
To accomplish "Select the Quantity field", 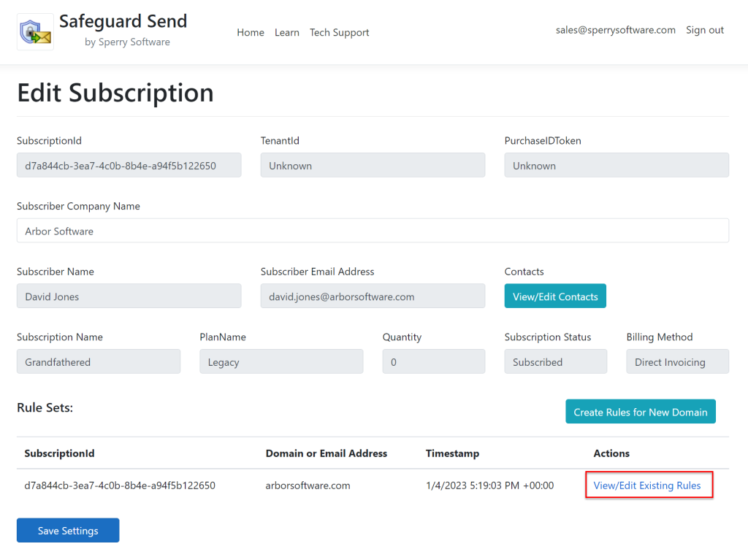I will [x=434, y=361].
